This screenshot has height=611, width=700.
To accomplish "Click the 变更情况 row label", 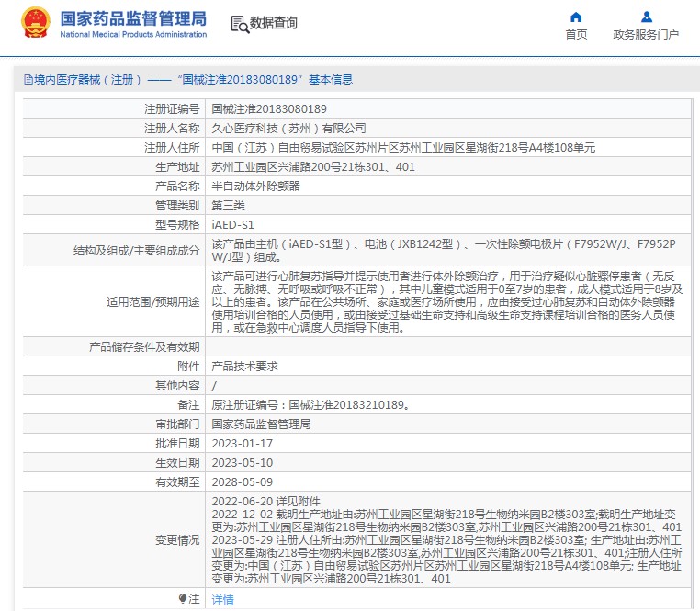I will (x=177, y=540).
